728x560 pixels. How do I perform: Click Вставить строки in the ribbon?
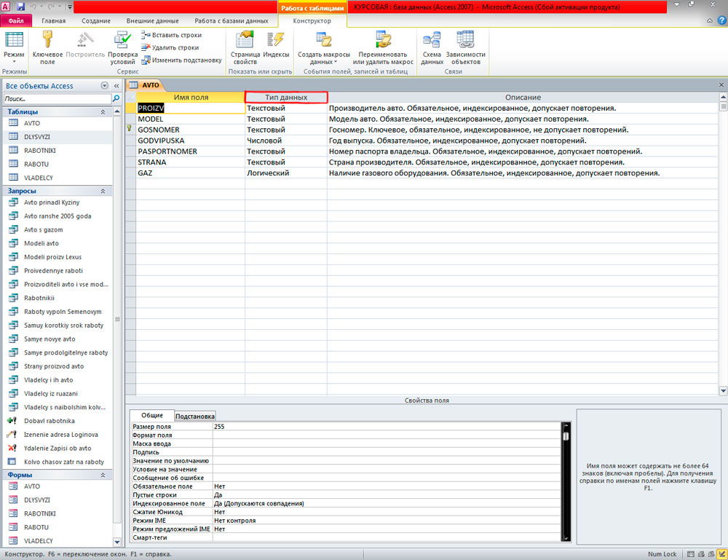tap(171, 35)
